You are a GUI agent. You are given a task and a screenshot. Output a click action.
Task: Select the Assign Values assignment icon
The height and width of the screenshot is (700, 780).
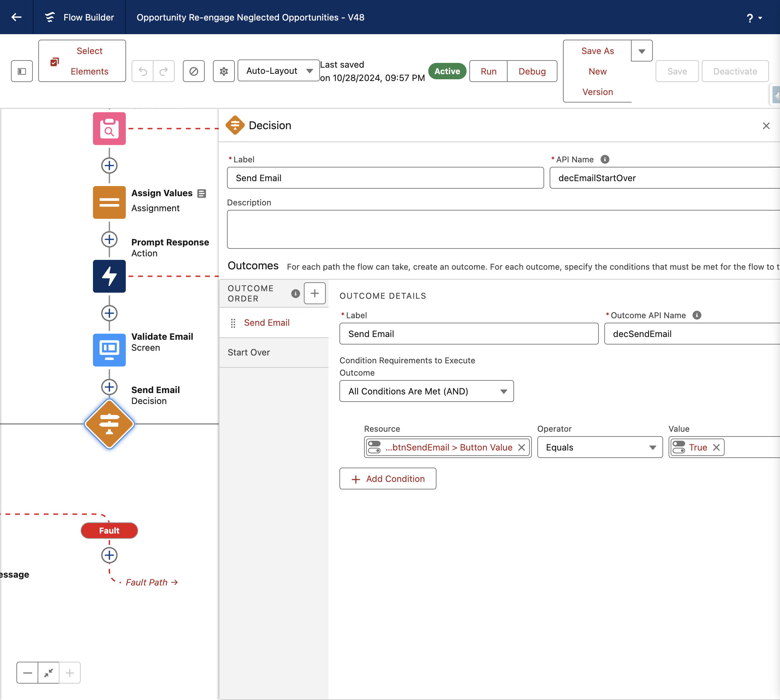109,202
